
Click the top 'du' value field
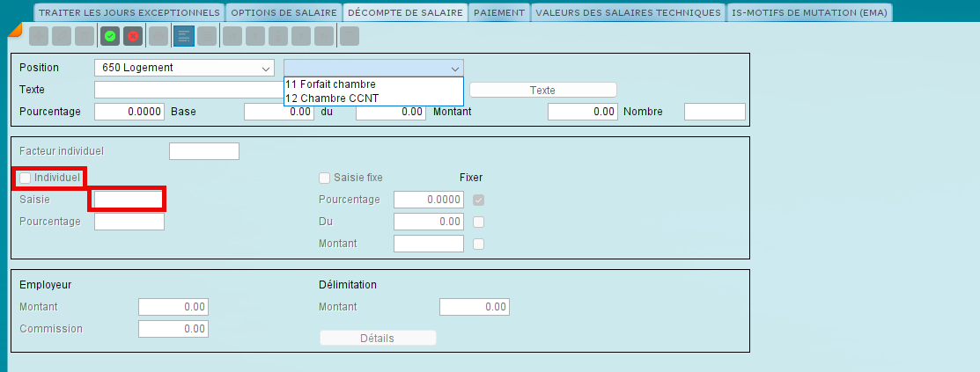tap(391, 112)
